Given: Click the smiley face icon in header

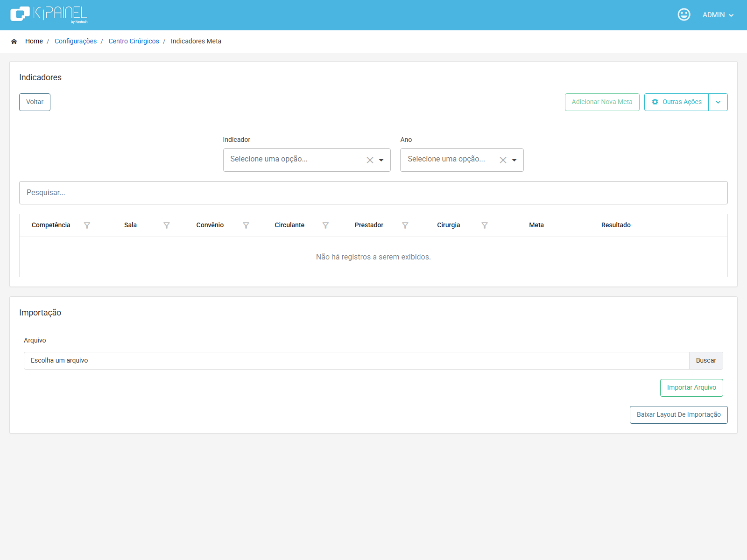Looking at the screenshot, I should [684, 15].
